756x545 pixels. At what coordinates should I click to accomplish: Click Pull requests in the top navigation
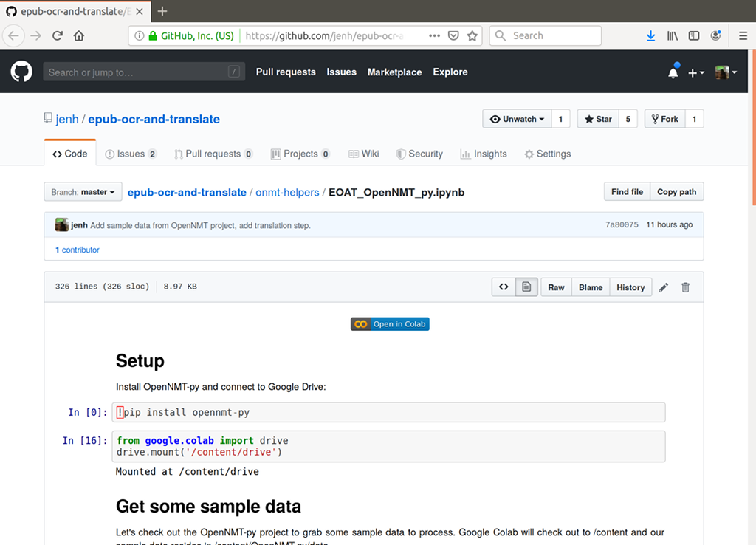coord(286,72)
